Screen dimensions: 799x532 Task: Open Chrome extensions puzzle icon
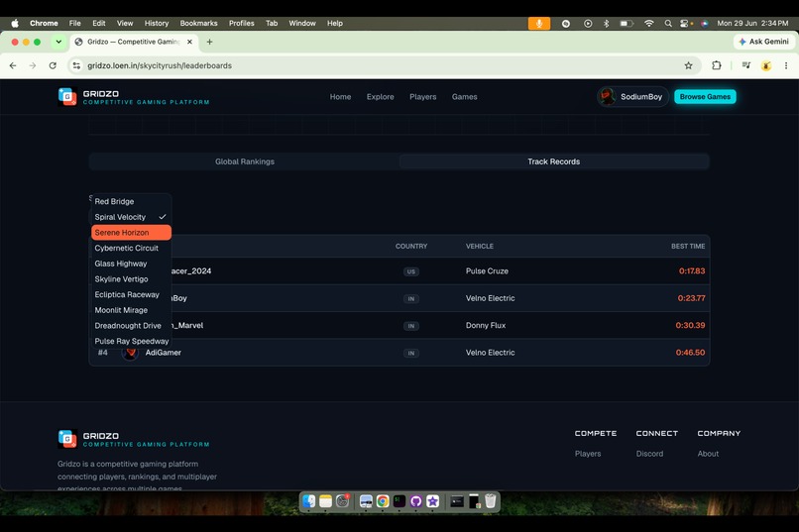tap(717, 65)
